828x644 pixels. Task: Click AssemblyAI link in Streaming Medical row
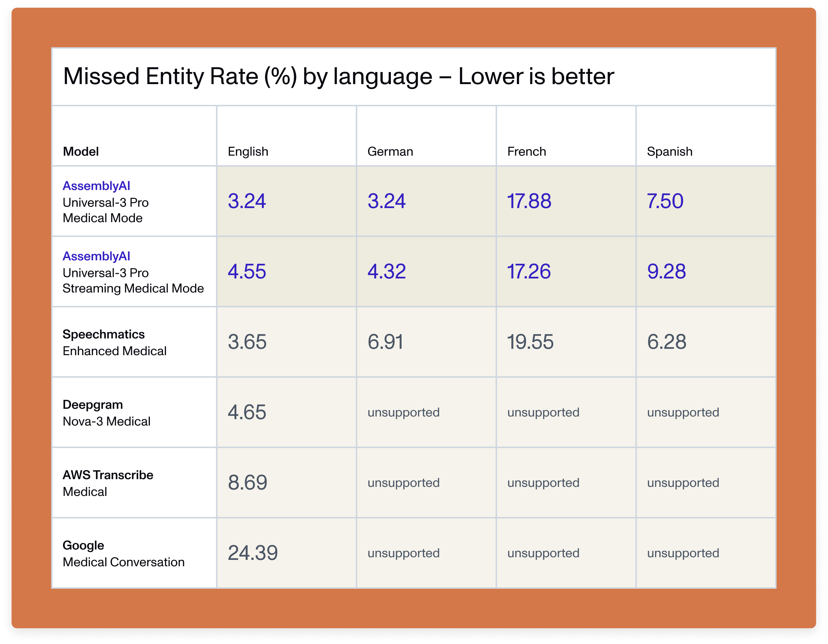(96, 256)
